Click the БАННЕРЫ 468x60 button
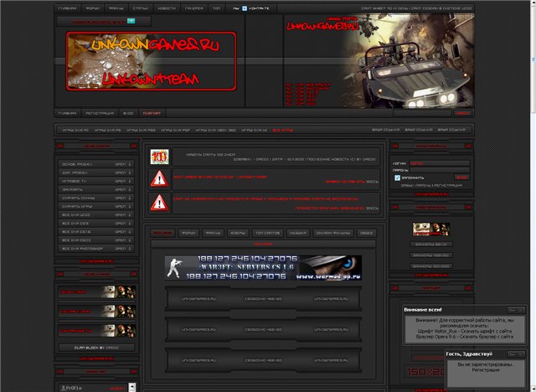The height and width of the screenshot is (392, 536). click(x=431, y=255)
